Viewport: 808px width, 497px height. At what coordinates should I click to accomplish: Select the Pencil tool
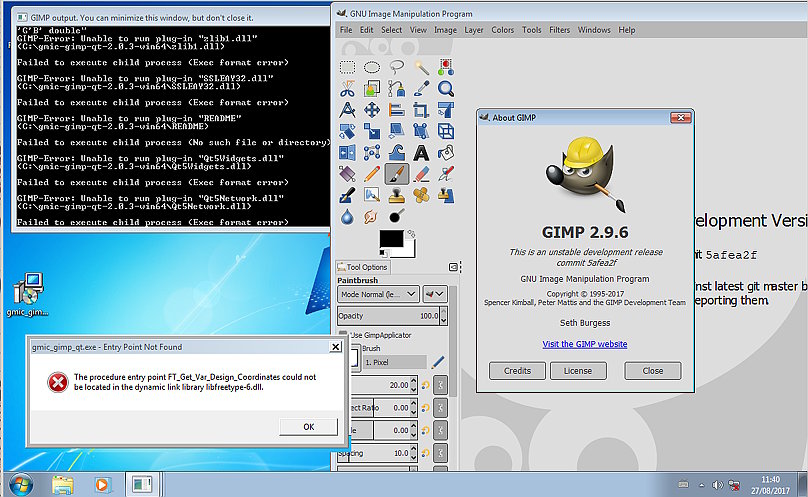372,174
